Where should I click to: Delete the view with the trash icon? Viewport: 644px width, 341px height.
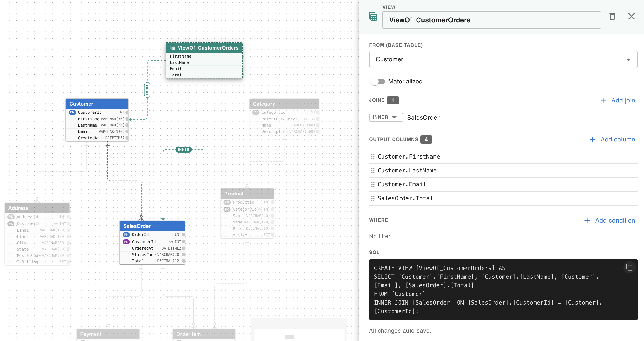pos(612,17)
